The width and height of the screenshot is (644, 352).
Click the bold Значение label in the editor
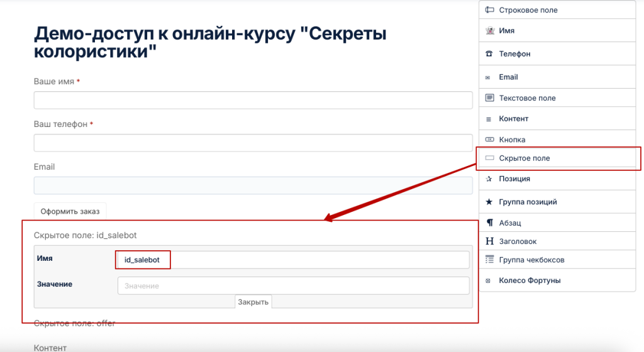(x=55, y=284)
